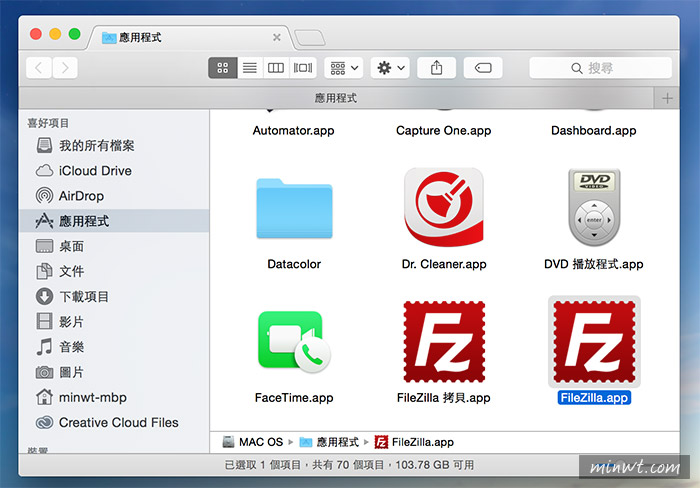This screenshot has height=488, width=700.
Task: Switch to icon view
Action: pyautogui.click(x=222, y=68)
